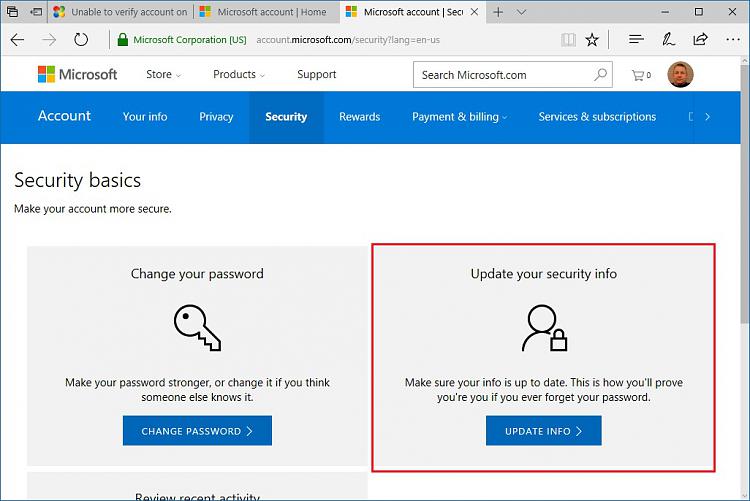
Task: Go back with the browser back arrow
Action: 17,40
